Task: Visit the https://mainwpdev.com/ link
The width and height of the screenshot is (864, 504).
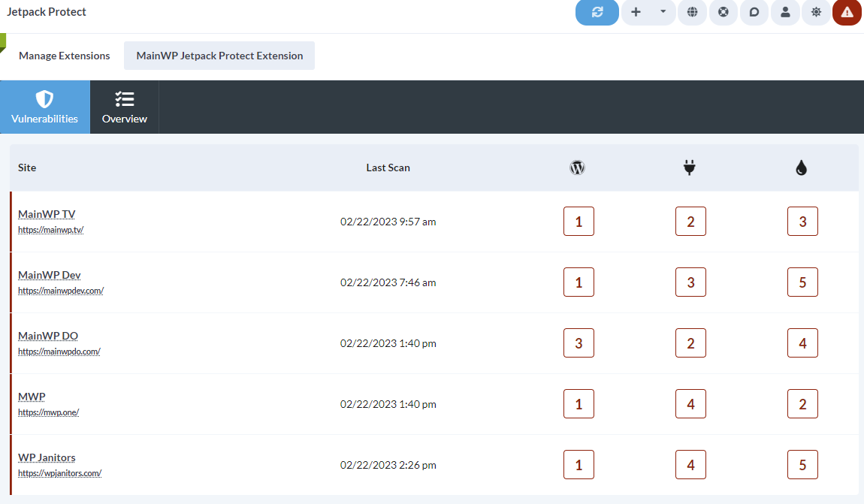Action: tap(61, 290)
